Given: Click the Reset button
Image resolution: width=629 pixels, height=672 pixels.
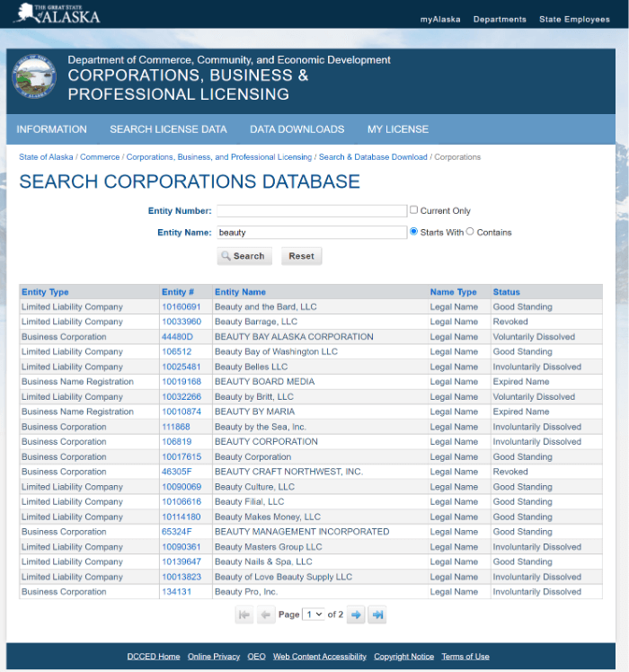Looking at the screenshot, I should pos(301,256).
